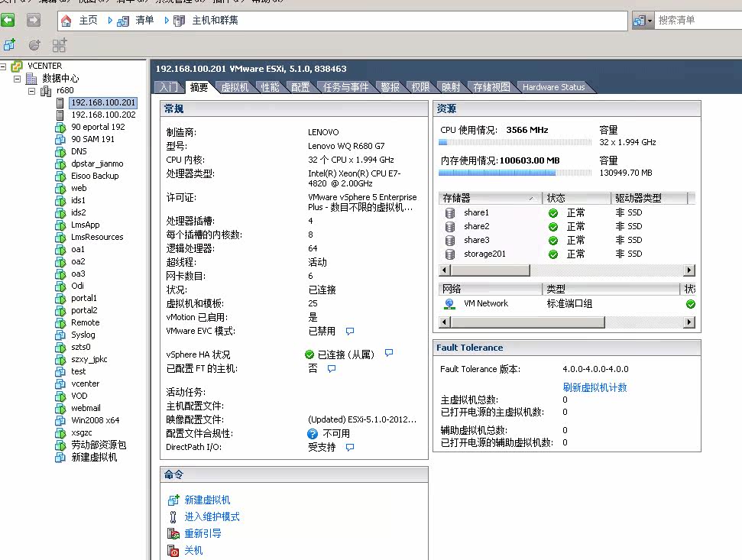742x560 pixels.
Task: Click the VCENTER server icon in tree
Action: [x=17, y=66]
